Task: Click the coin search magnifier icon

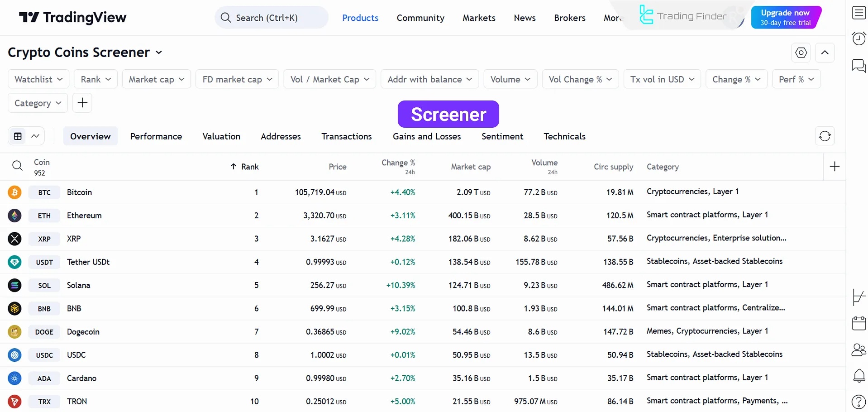Action: [17, 166]
